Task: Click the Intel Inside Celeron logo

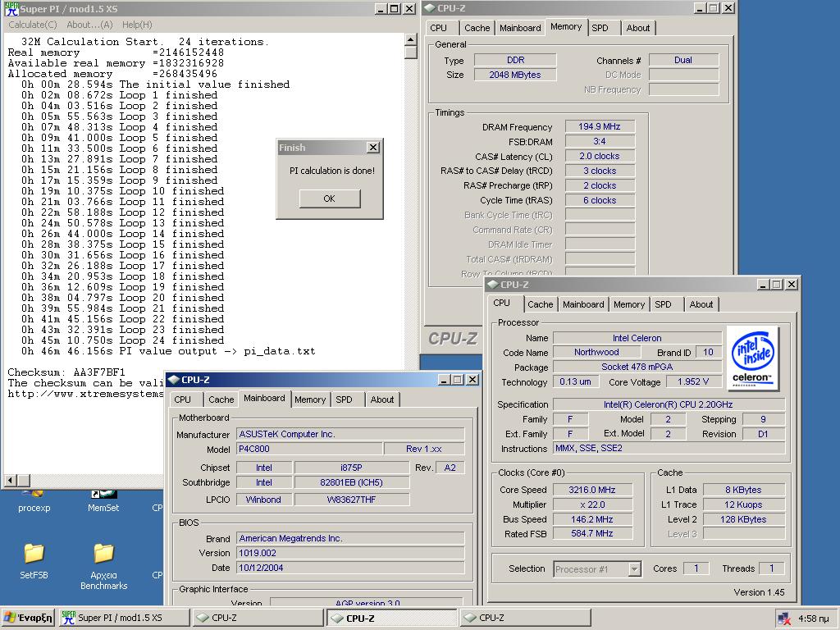Action: tap(753, 358)
